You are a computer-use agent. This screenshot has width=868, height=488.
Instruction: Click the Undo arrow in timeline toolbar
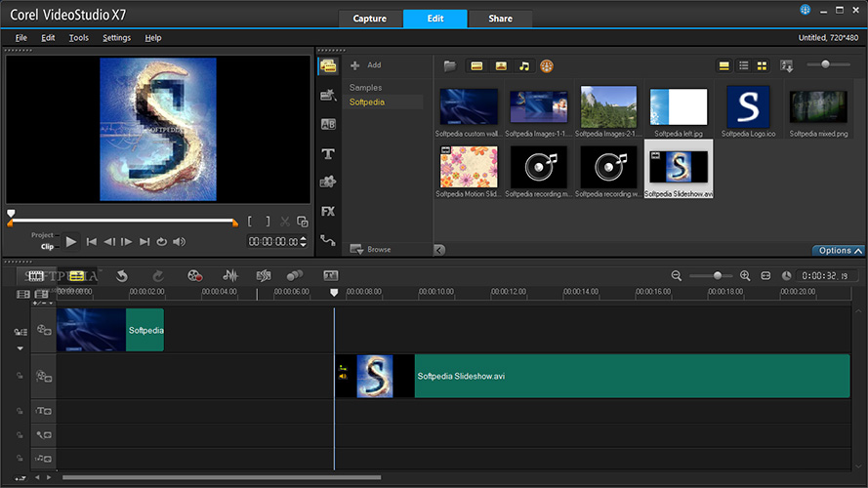click(122, 276)
